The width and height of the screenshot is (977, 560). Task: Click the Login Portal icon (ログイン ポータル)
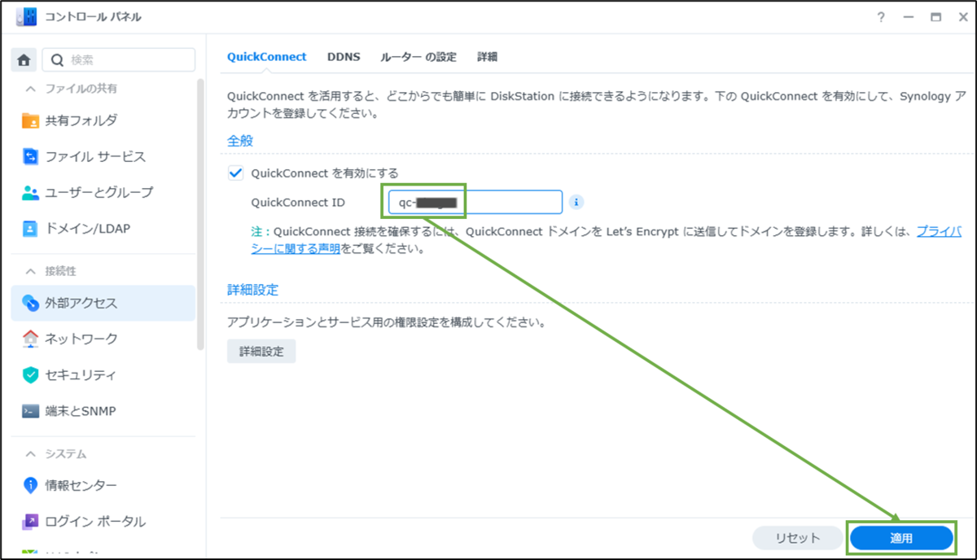30,521
